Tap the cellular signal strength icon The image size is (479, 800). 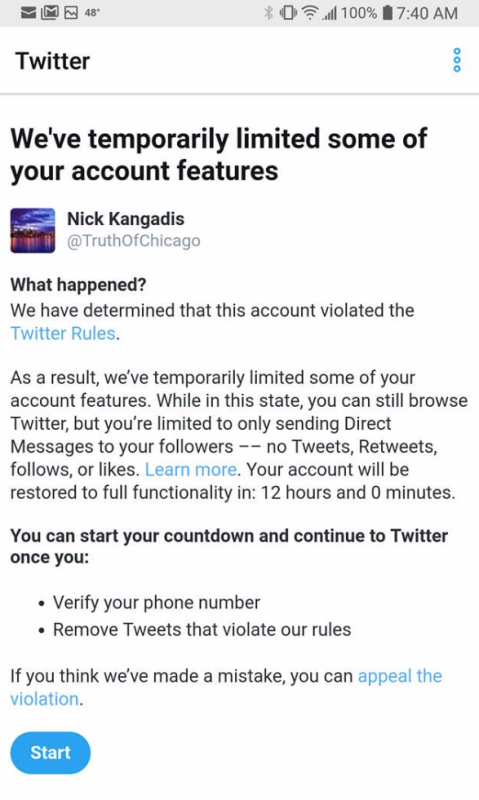tap(330, 13)
